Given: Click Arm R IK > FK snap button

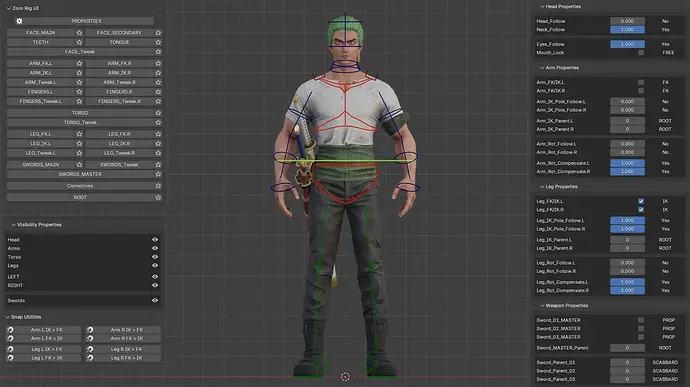Looking at the screenshot, I should pos(127,330).
